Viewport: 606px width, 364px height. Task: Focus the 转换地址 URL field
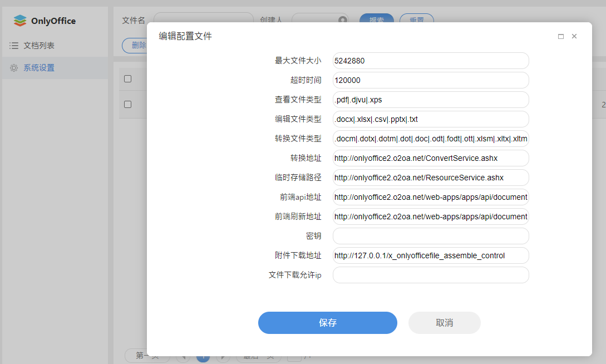click(430, 158)
